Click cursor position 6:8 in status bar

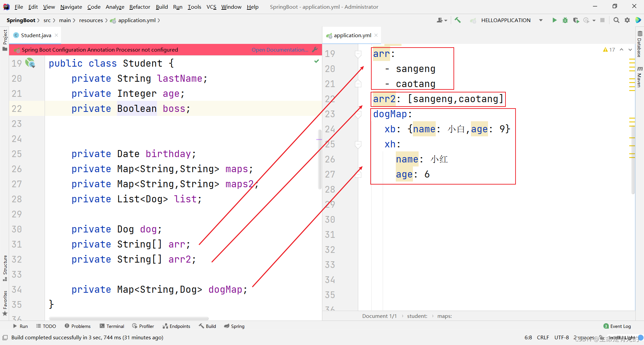coord(528,337)
